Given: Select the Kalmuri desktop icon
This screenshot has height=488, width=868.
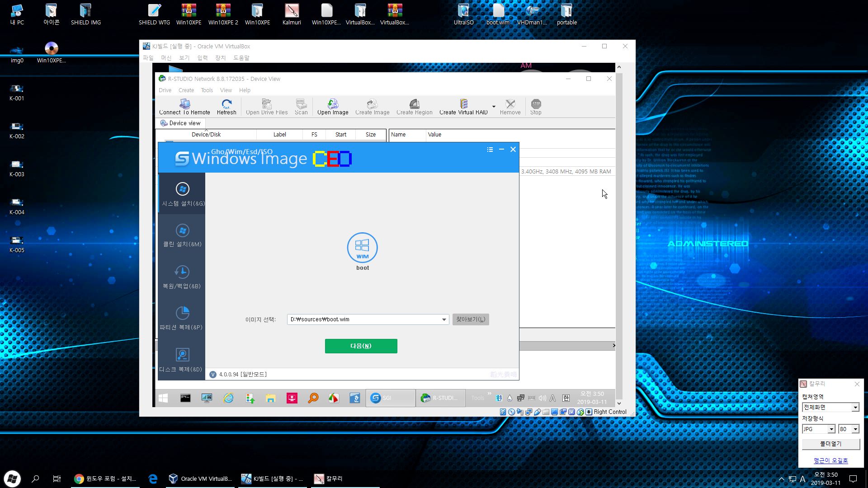Looking at the screenshot, I should tap(292, 14).
